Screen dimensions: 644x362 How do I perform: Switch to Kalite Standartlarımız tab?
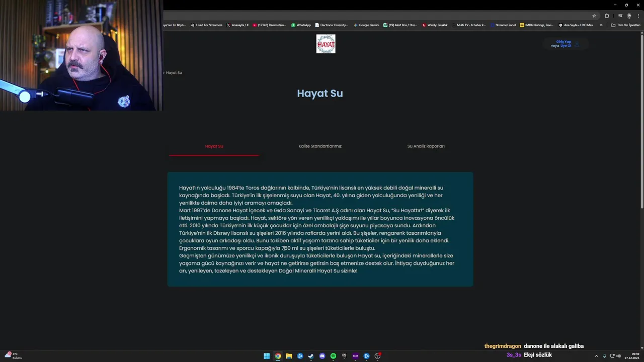tap(320, 146)
